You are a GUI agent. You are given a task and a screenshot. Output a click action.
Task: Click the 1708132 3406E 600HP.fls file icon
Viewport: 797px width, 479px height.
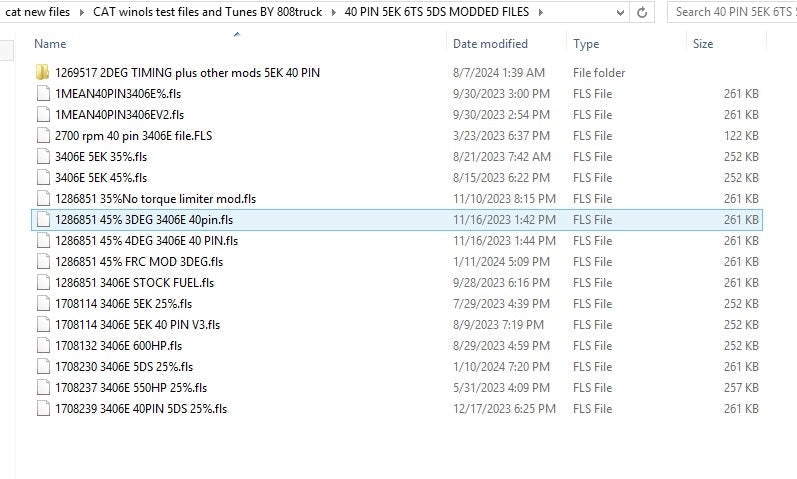pos(42,346)
